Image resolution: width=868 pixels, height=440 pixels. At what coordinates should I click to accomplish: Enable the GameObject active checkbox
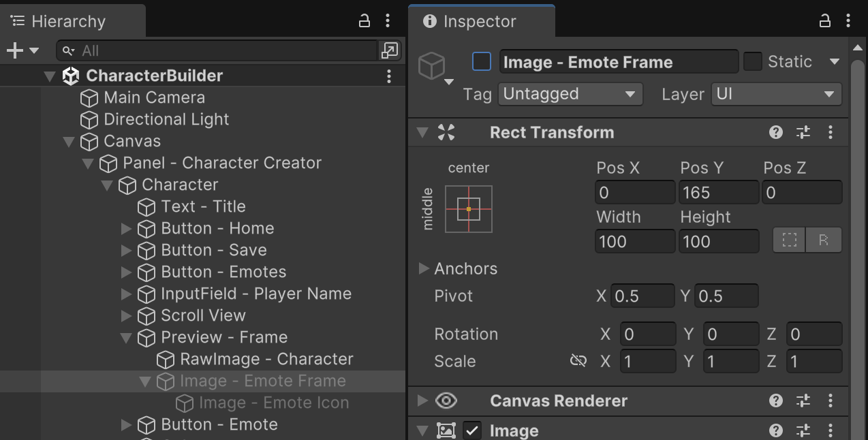pos(482,62)
